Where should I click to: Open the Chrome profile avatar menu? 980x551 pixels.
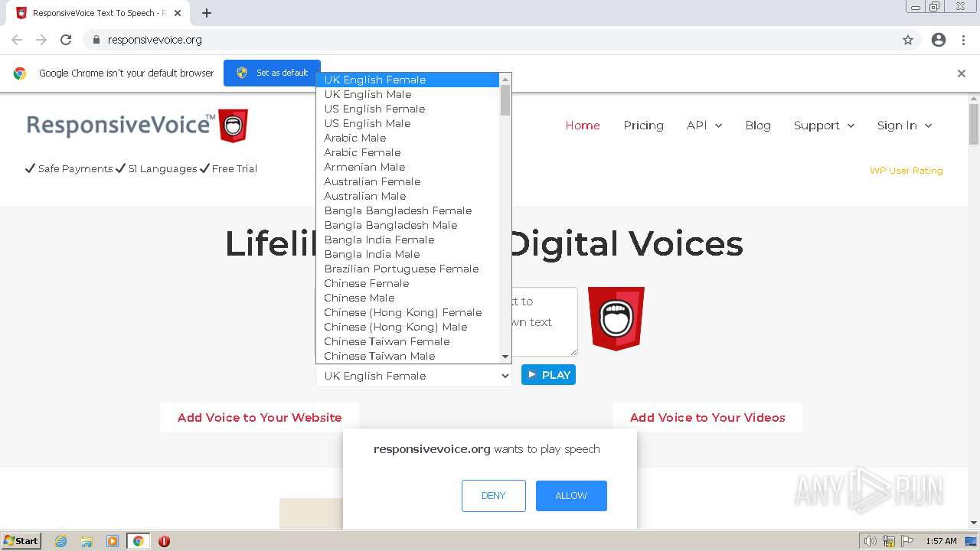point(939,40)
